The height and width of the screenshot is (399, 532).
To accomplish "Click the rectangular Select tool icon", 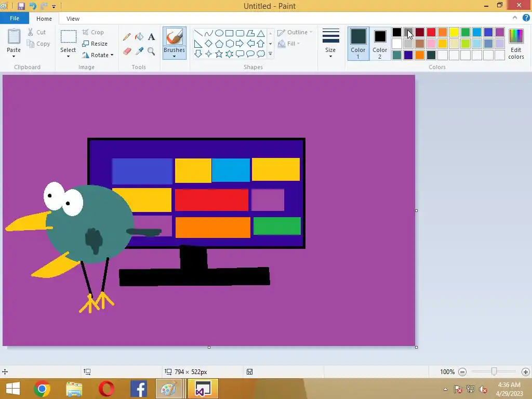I will coord(68,36).
